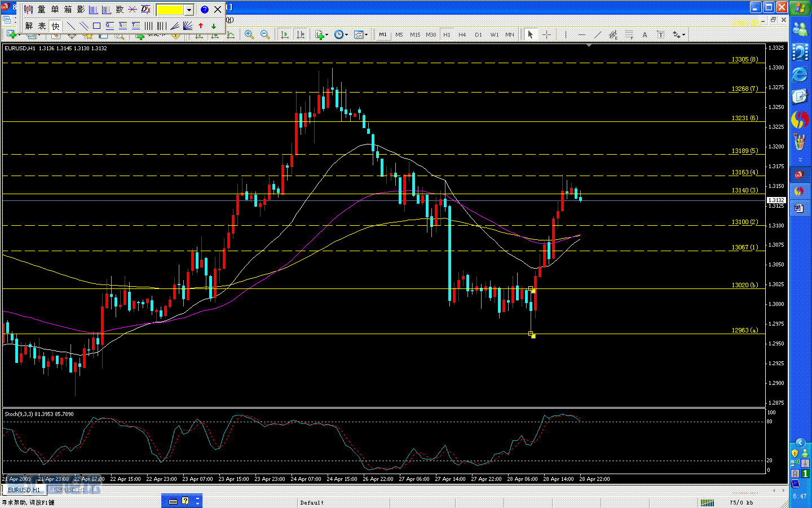Click the 75/0 kb connection status
The height and width of the screenshot is (508, 812).
point(741,502)
